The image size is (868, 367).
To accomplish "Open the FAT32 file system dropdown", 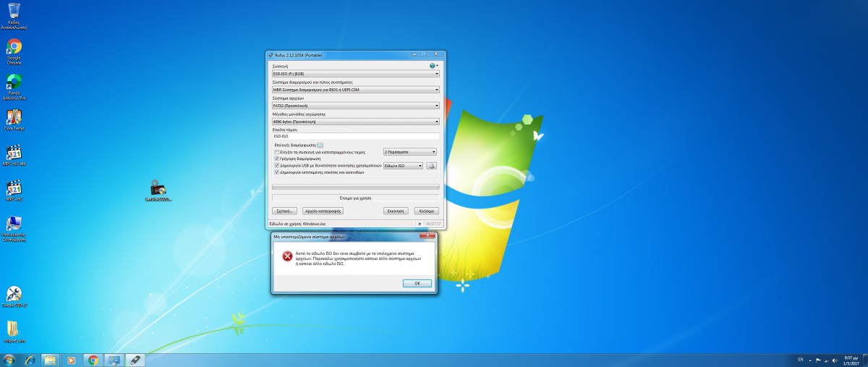I will point(355,106).
